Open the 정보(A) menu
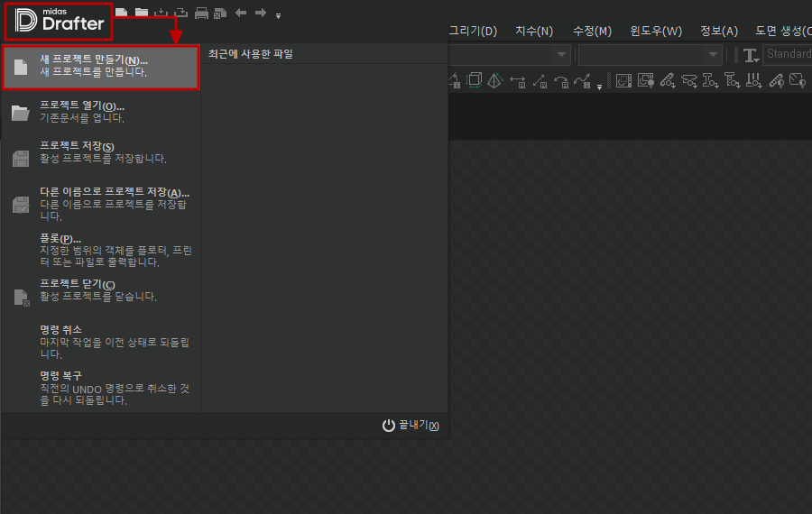 [x=719, y=31]
